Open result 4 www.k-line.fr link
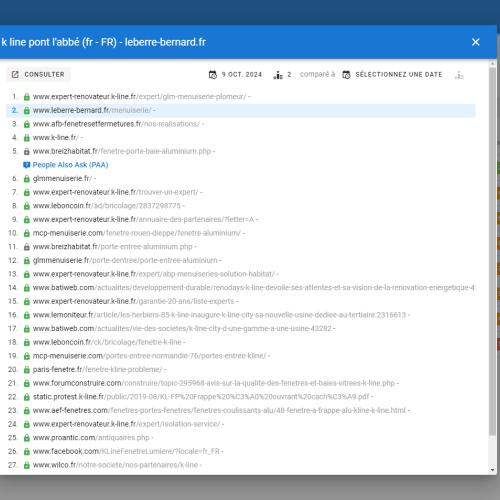The image size is (500, 500). tap(56, 138)
